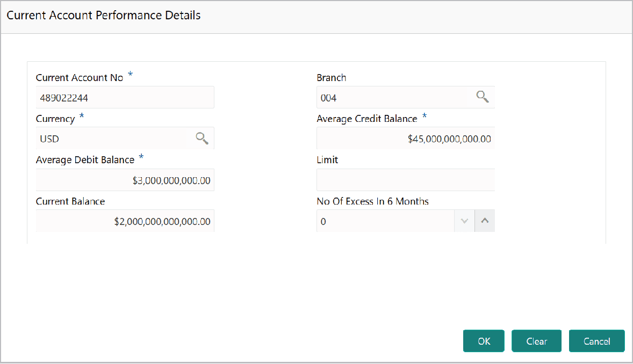Click the No Of Excess value box

(385, 220)
